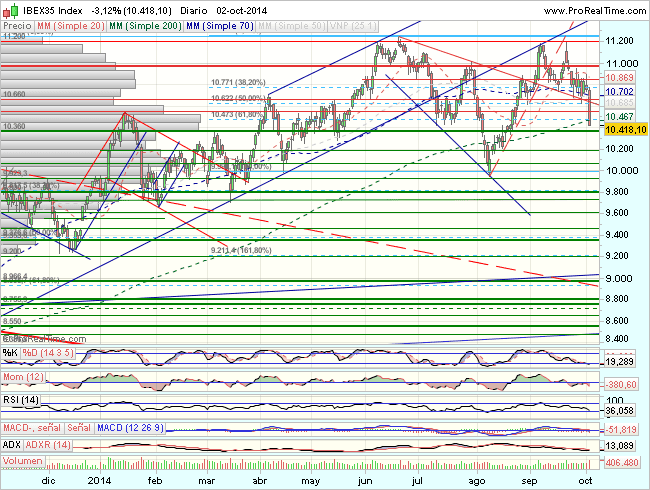Click the 10.200 price axis label

coord(619,148)
